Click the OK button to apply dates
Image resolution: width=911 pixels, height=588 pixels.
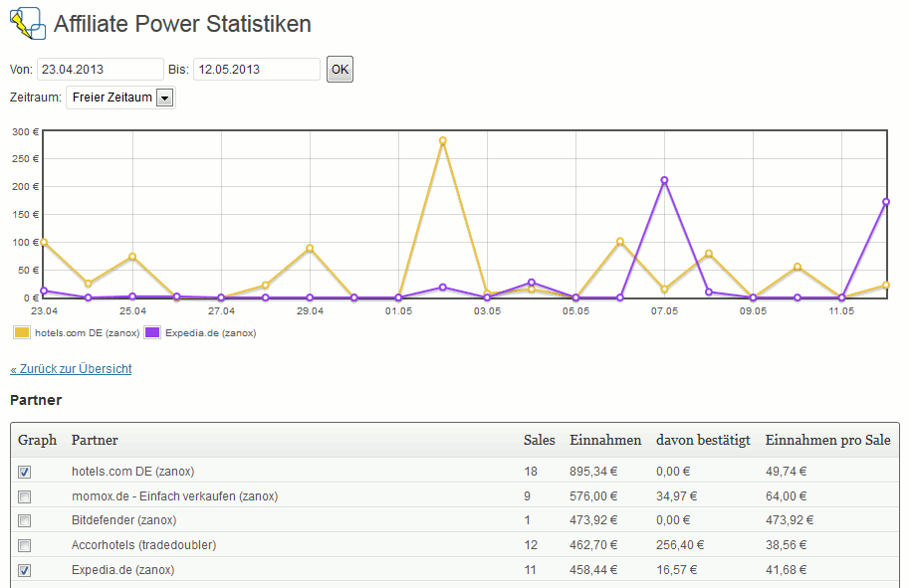click(340, 70)
